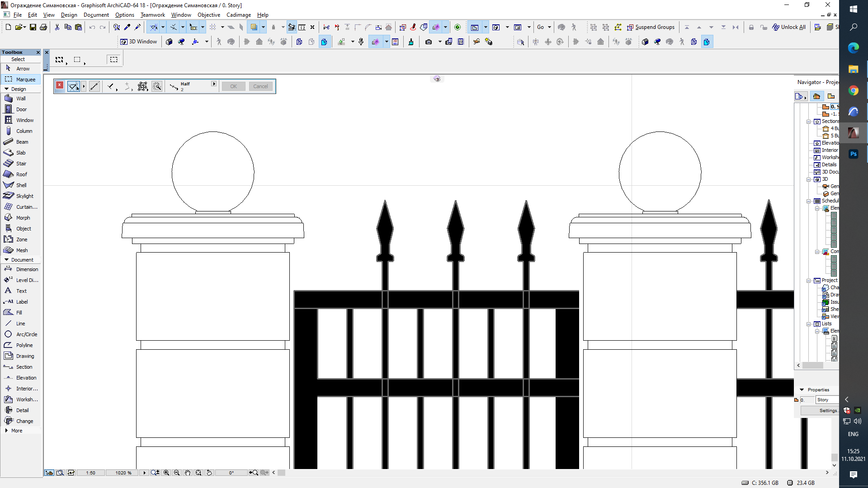This screenshot has height=488, width=868.
Task: Open the Design menu
Action: point(69,15)
